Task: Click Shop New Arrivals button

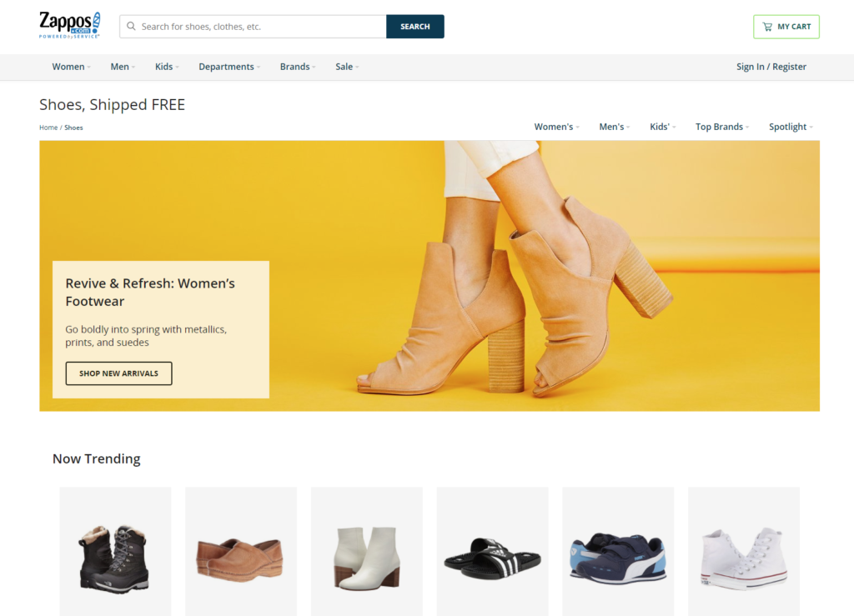Action: pos(118,373)
